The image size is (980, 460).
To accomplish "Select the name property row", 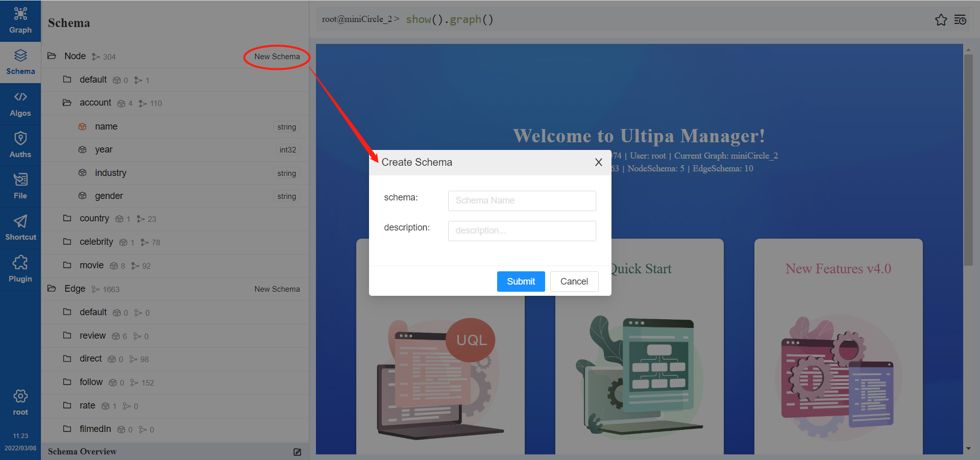I will click(x=175, y=126).
